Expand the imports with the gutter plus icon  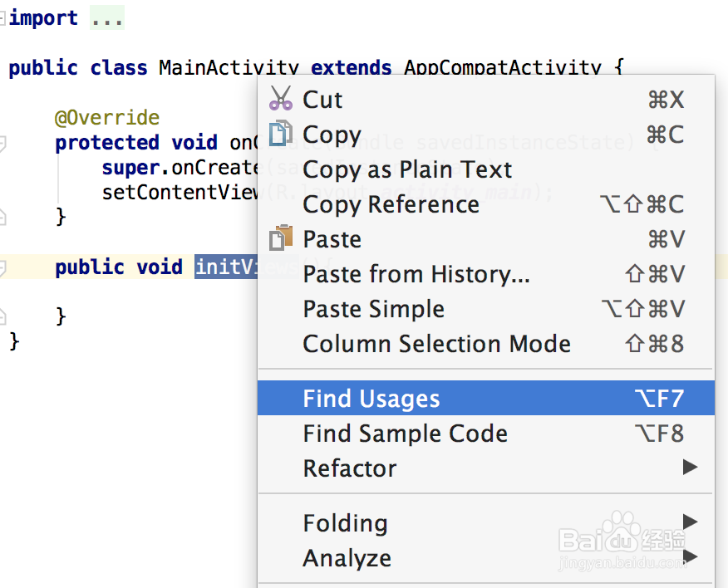point(2,18)
